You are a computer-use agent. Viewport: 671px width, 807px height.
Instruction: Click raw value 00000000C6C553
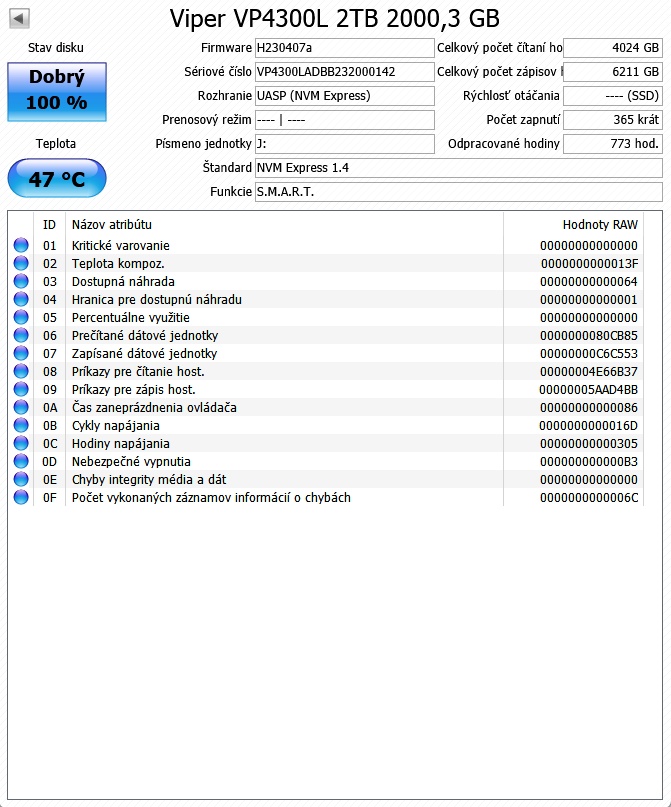589,354
